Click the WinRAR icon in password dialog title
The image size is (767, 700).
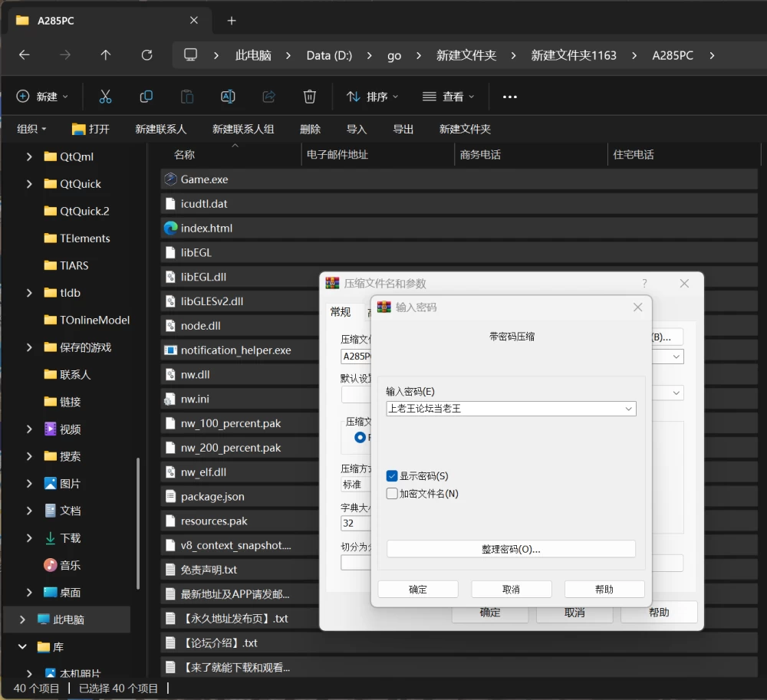pos(384,307)
